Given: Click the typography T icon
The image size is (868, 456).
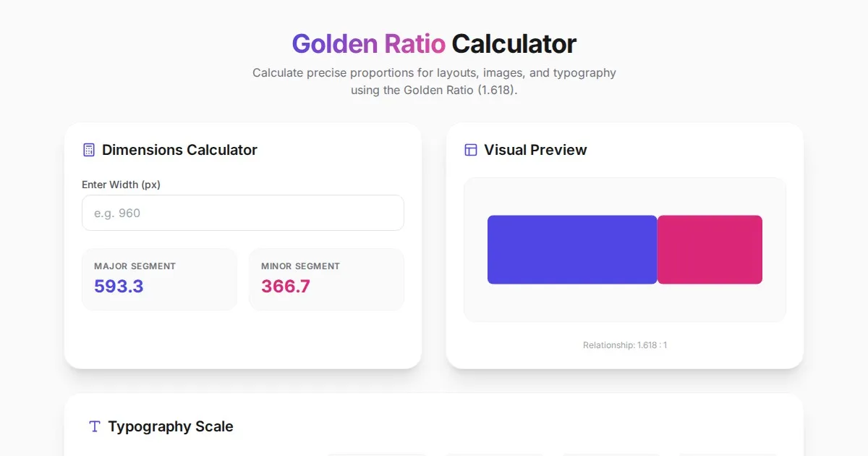Looking at the screenshot, I should click(95, 426).
